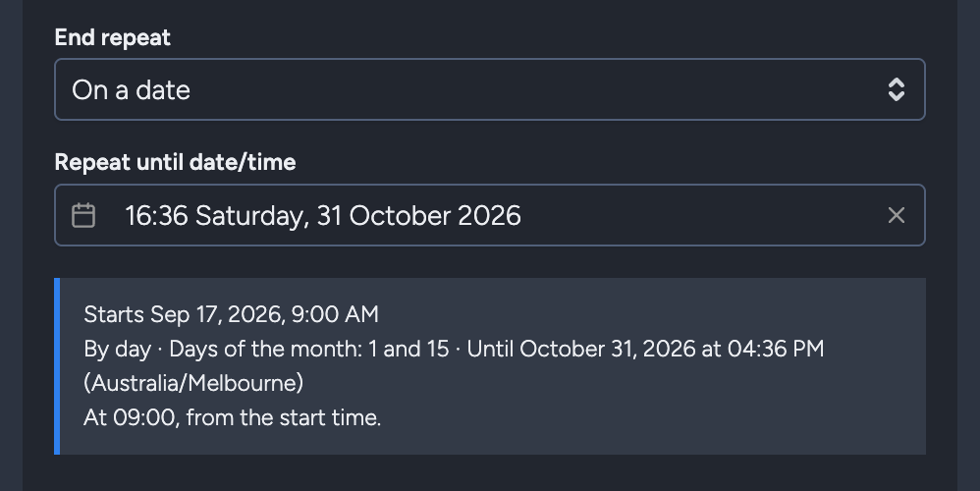Click the 16:36 time in the date field
The width and height of the screenshot is (980, 491).
pyautogui.click(x=156, y=215)
